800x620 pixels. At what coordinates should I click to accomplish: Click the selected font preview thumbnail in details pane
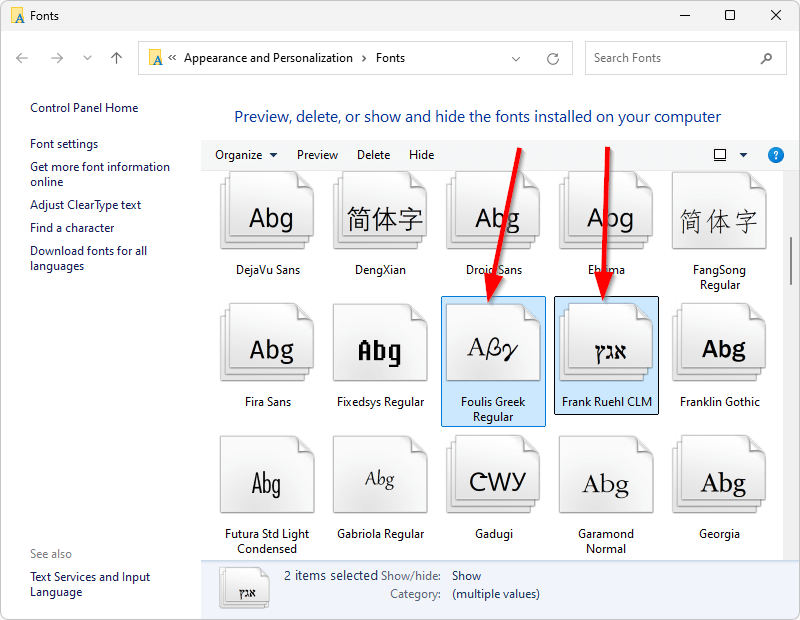(x=244, y=588)
